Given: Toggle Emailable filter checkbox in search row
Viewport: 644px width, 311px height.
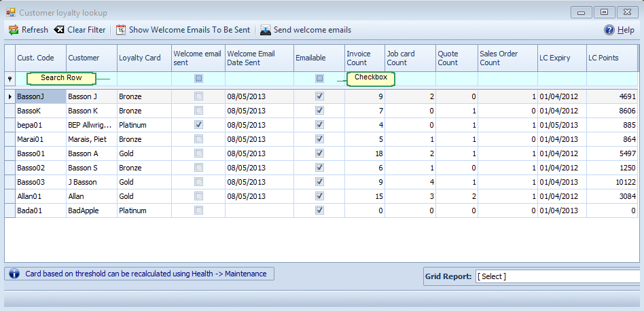Looking at the screenshot, I should click(x=319, y=78).
